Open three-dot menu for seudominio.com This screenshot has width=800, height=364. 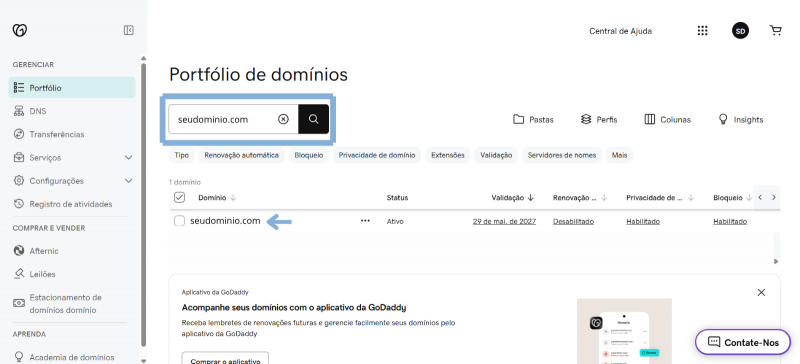tap(365, 221)
